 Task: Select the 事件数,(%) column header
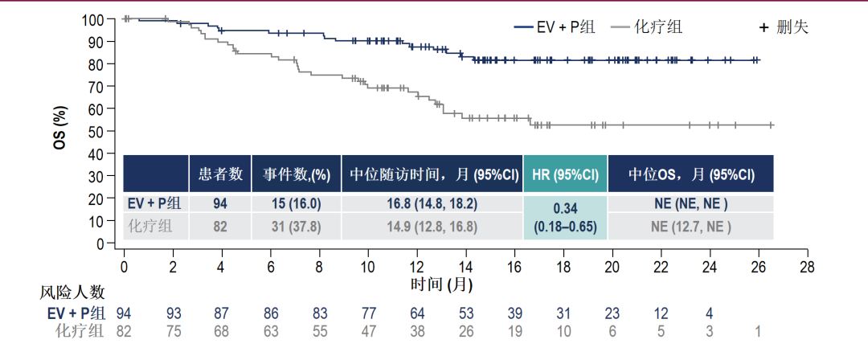click(x=297, y=174)
